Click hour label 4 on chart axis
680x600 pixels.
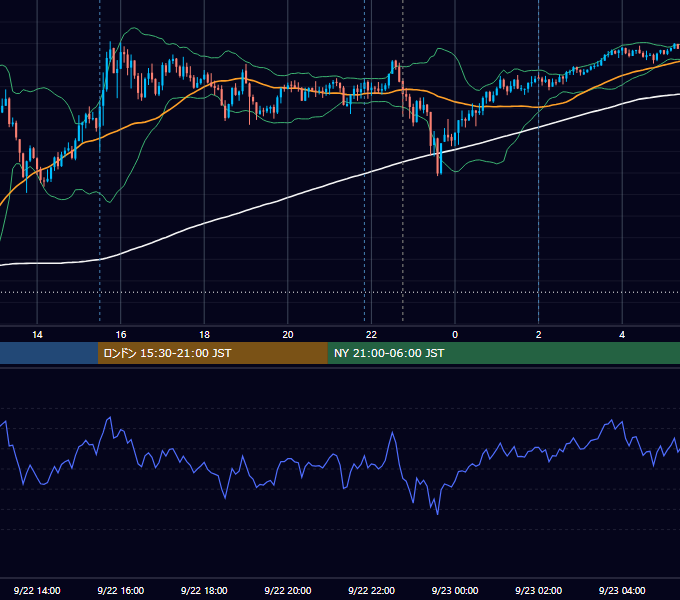[622, 335]
